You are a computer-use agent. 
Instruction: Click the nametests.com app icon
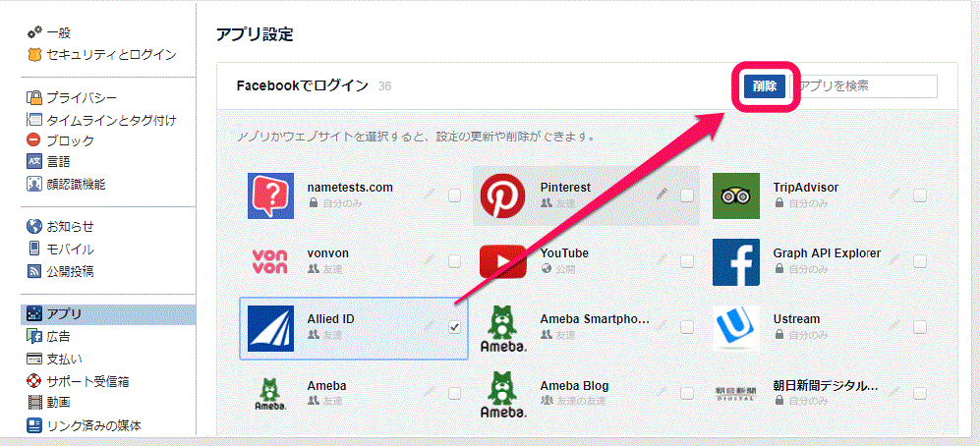[x=270, y=195]
